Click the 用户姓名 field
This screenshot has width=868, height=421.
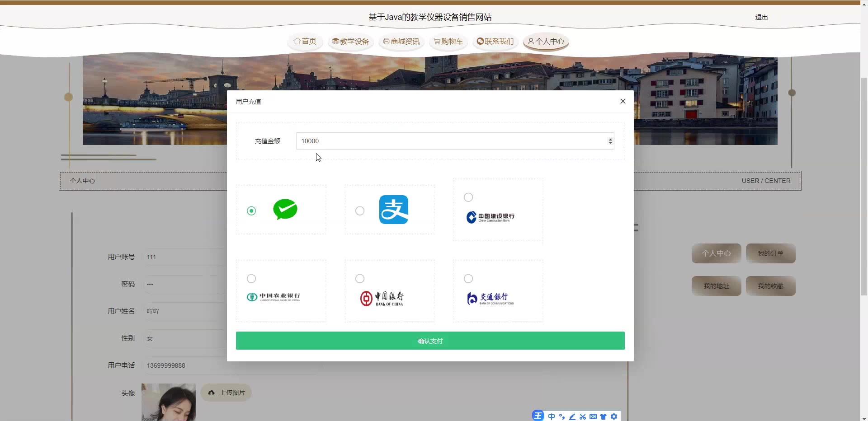pos(184,311)
